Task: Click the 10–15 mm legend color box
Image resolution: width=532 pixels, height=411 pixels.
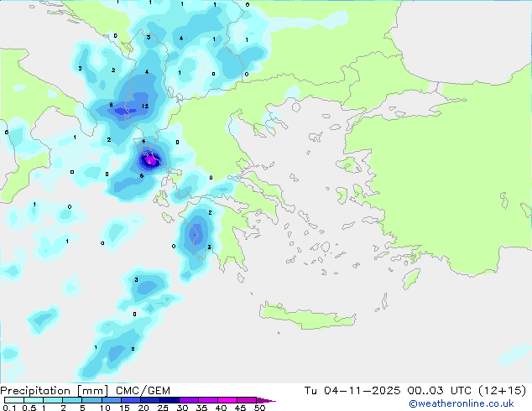Action: pos(111,400)
